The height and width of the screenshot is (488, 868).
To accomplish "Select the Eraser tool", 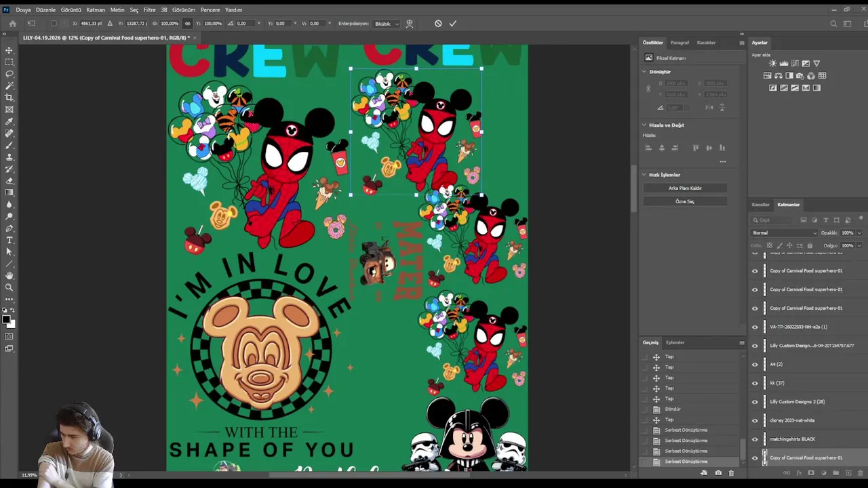I will [x=9, y=180].
